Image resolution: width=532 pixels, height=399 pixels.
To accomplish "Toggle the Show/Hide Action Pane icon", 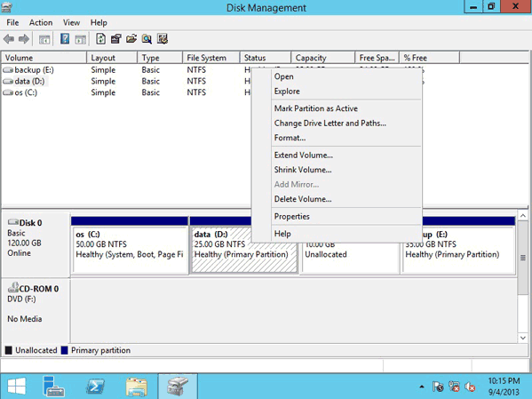I will point(81,39).
